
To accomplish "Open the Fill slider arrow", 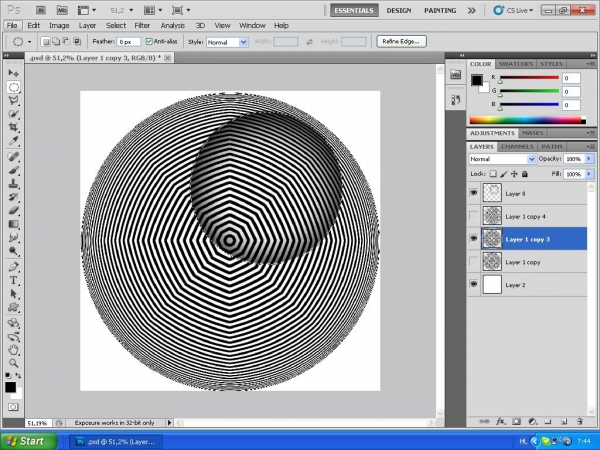I will pyautogui.click(x=589, y=174).
